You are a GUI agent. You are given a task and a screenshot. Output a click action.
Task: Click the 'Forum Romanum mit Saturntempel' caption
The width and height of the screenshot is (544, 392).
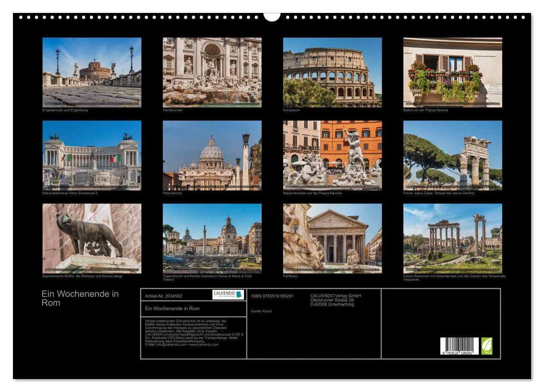[x=454, y=278]
